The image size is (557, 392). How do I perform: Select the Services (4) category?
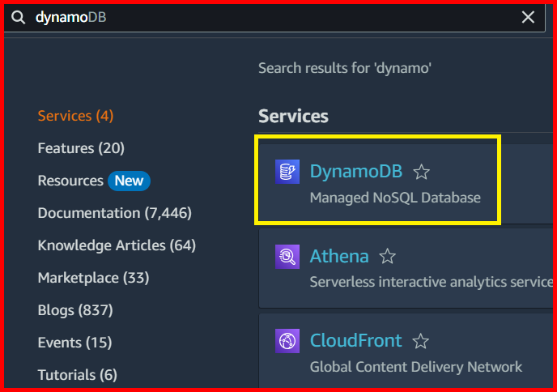point(75,116)
